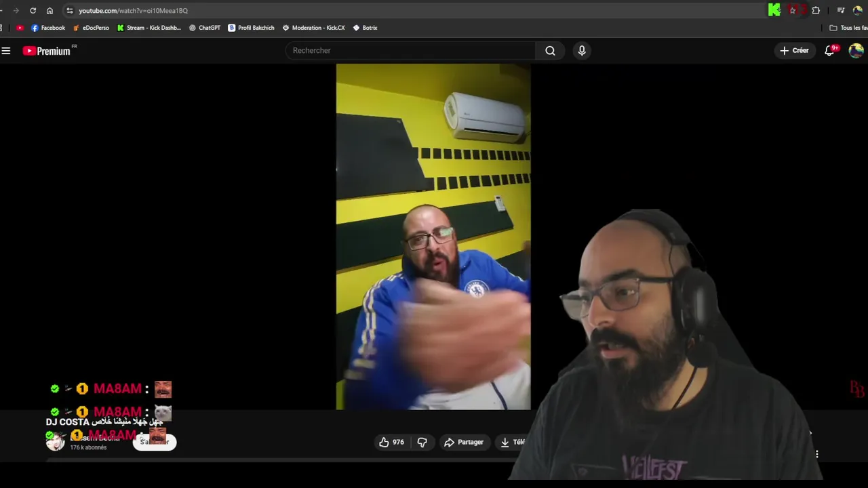The height and width of the screenshot is (488, 868).
Task: Click the S'abonner subscribe button
Action: click(x=155, y=442)
